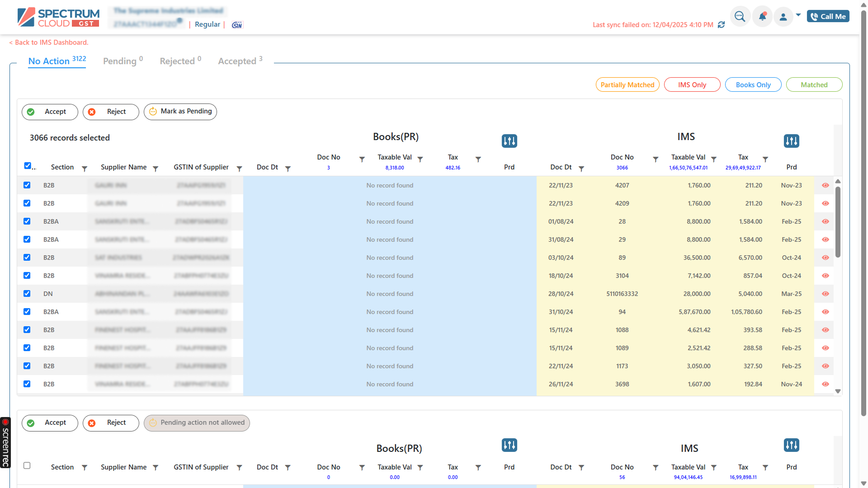868x488 pixels.
Task: Retry sync with the refresh icon
Action: pyautogui.click(x=722, y=25)
